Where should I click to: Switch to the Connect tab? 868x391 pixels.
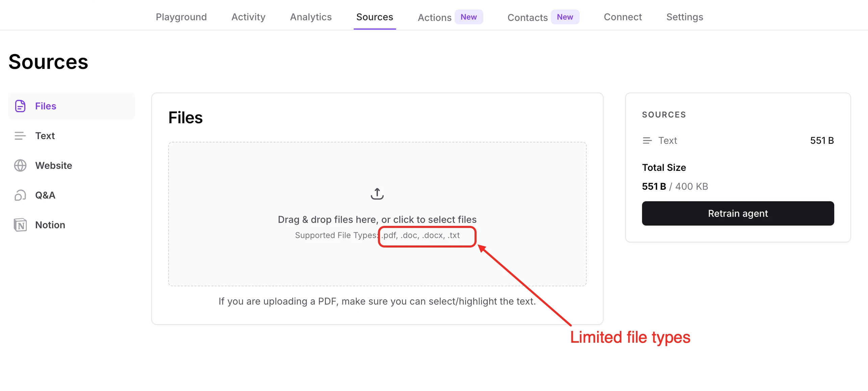[623, 17]
